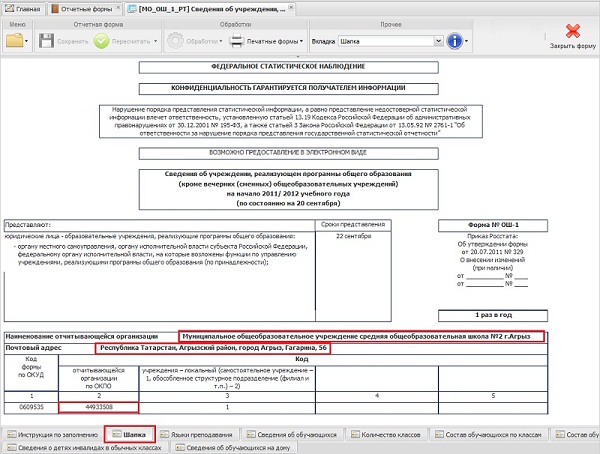Open the Языки преподавания sheet tab
600x454 pixels.
pos(197,434)
